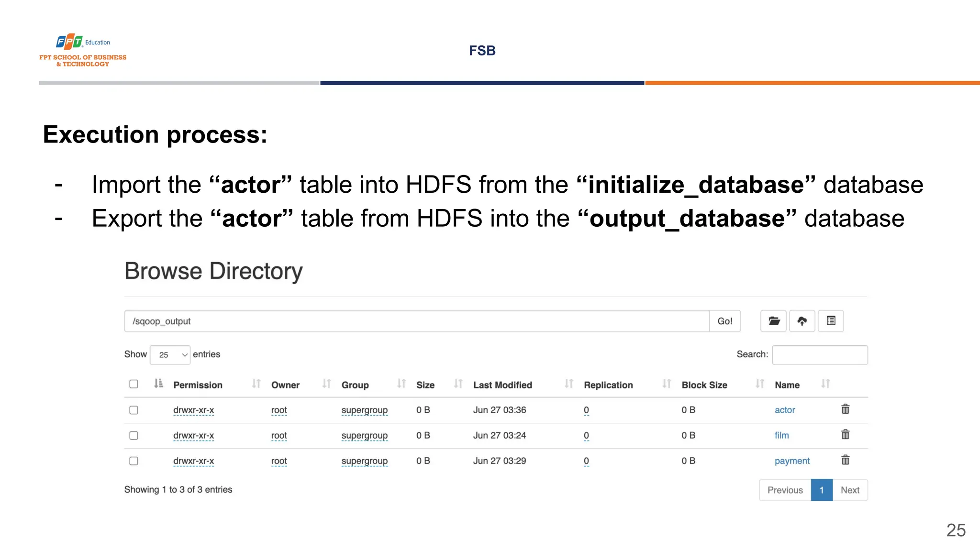Sort by Name column header arrows

[825, 384]
